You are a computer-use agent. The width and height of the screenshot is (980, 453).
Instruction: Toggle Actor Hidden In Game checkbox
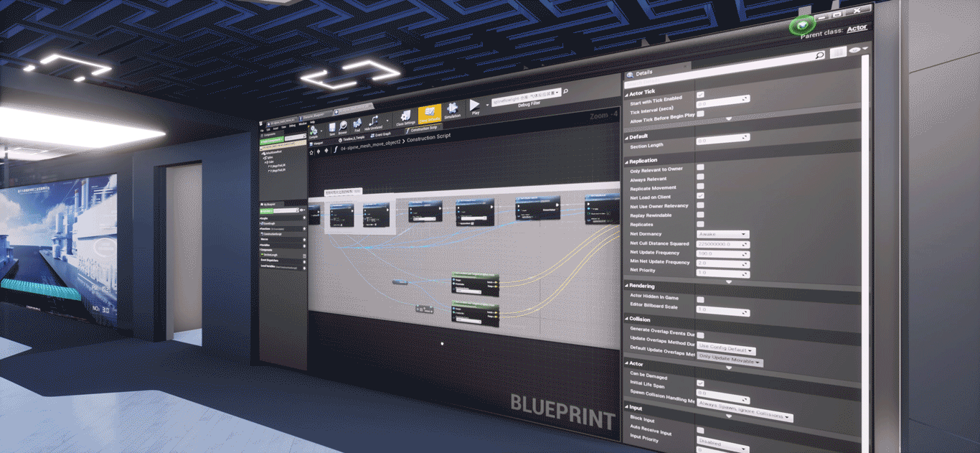tap(700, 299)
